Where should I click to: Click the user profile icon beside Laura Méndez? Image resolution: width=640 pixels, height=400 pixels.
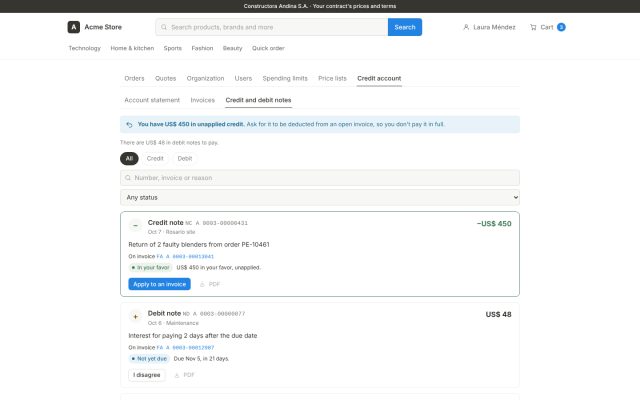click(x=466, y=27)
